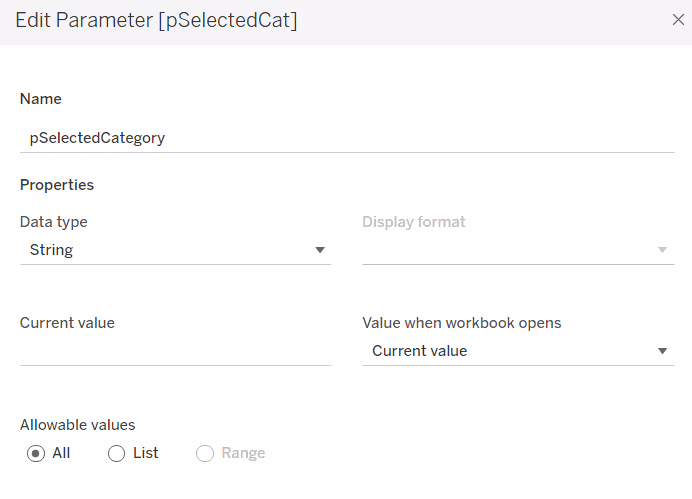
Task: Click the Display format label text
Action: [x=414, y=222]
